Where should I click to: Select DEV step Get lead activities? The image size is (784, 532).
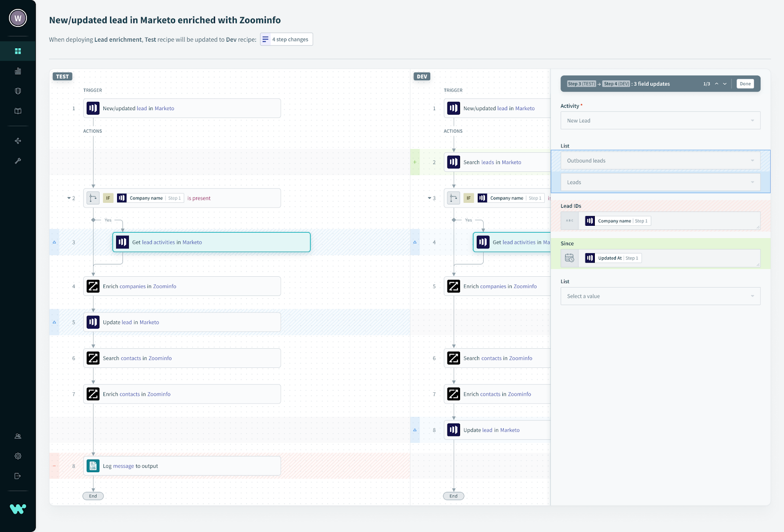point(512,242)
